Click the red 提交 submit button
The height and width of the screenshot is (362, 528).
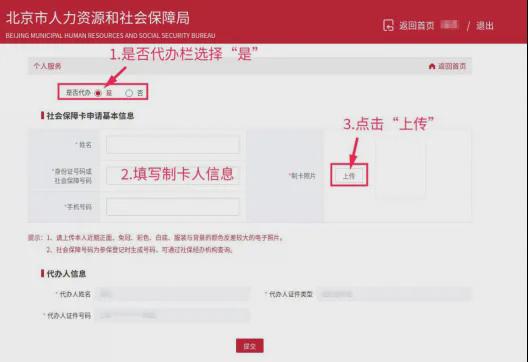click(x=250, y=346)
